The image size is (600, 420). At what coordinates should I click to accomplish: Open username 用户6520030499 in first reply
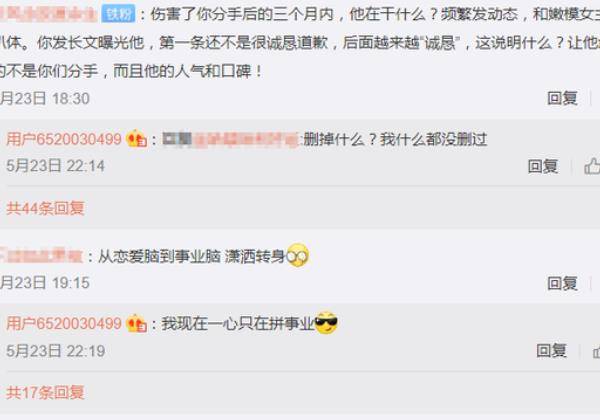[64, 139]
